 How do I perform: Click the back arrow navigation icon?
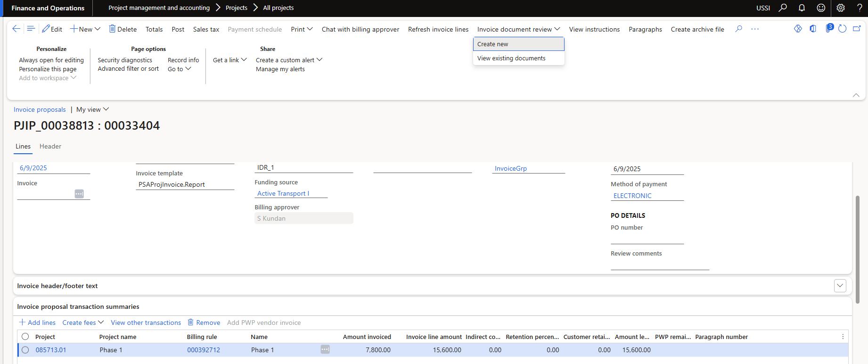tap(16, 29)
